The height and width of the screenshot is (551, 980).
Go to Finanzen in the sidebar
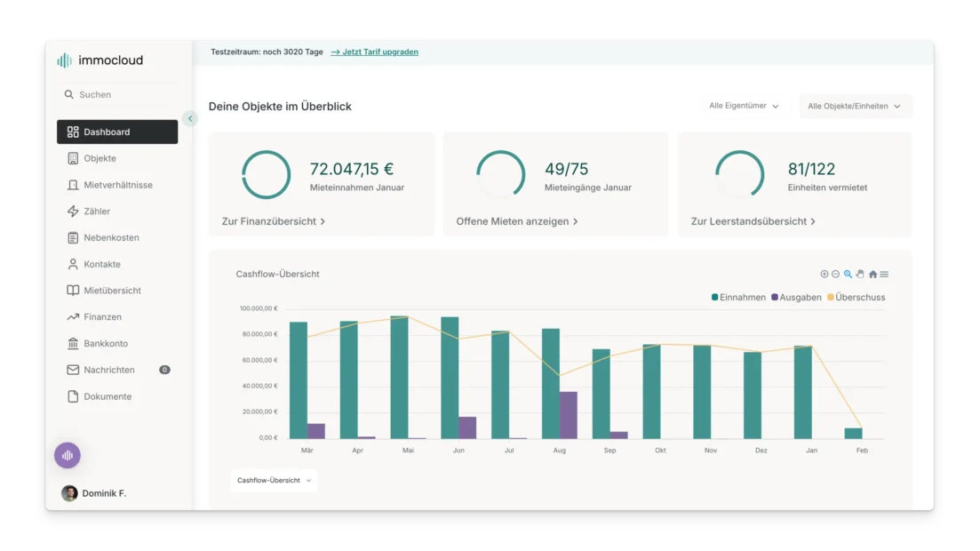[102, 317]
